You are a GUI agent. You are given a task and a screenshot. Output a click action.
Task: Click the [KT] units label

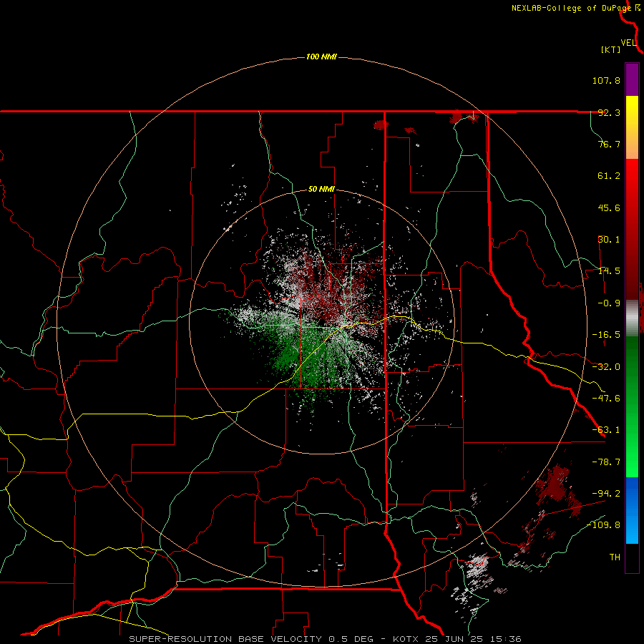[611, 49]
